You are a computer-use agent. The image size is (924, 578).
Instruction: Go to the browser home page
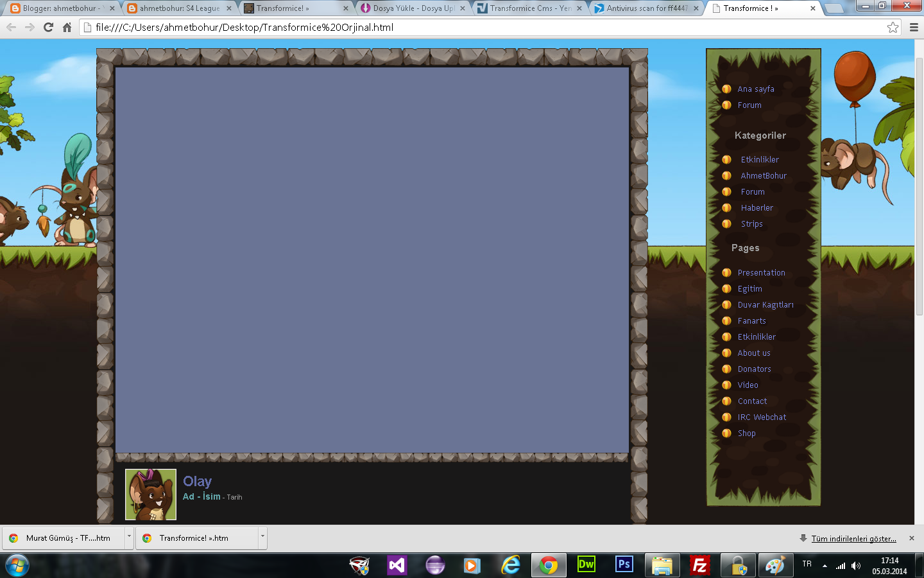click(x=67, y=28)
